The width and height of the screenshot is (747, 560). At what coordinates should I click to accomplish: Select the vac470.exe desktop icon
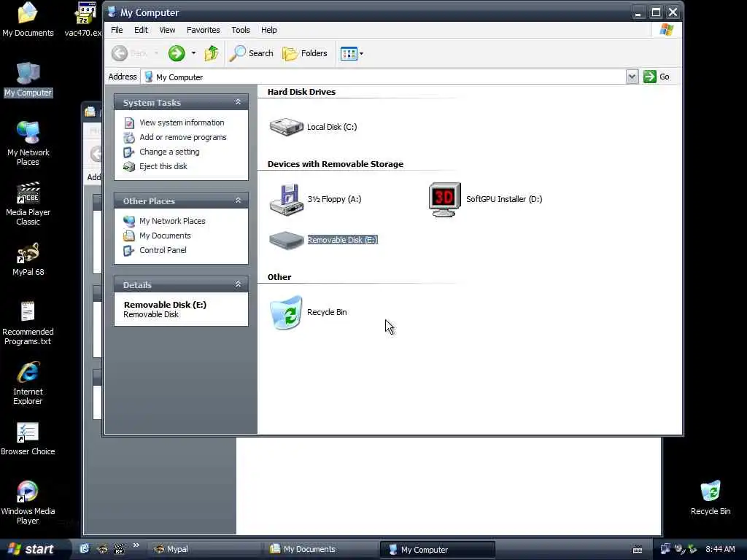(x=85, y=20)
